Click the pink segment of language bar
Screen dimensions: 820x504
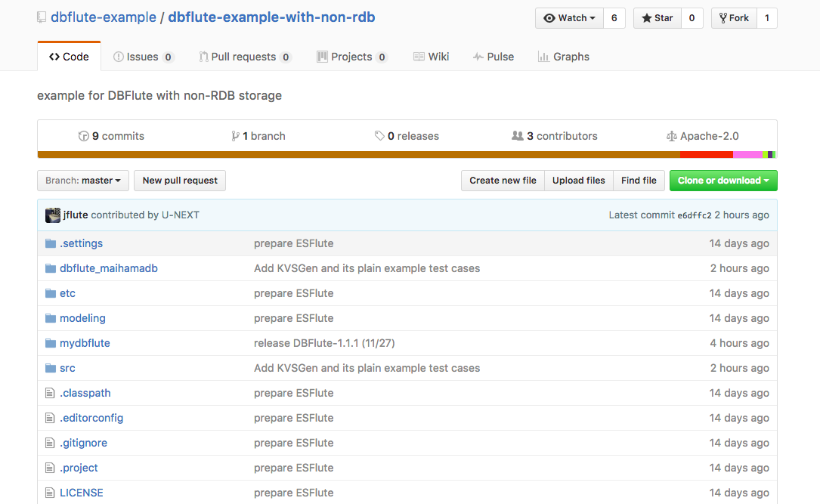(x=748, y=155)
